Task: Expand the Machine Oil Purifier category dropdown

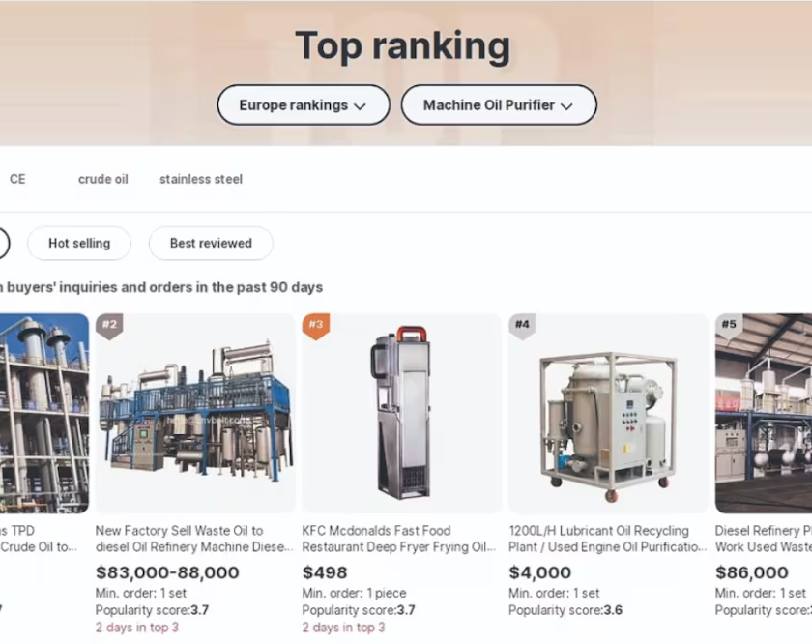Action: tap(499, 105)
